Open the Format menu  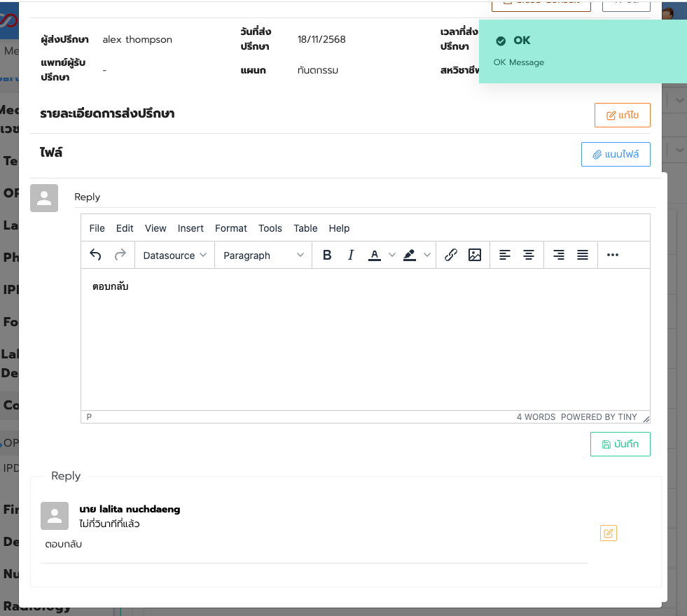click(231, 228)
